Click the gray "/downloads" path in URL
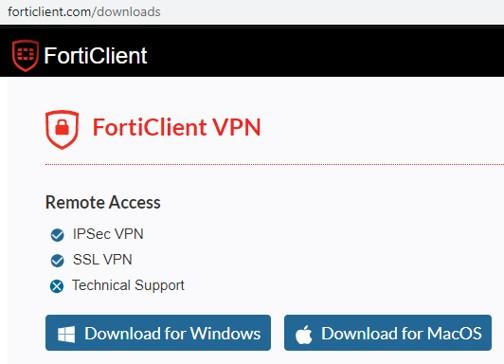Image resolution: width=504 pixels, height=364 pixels. [x=126, y=12]
